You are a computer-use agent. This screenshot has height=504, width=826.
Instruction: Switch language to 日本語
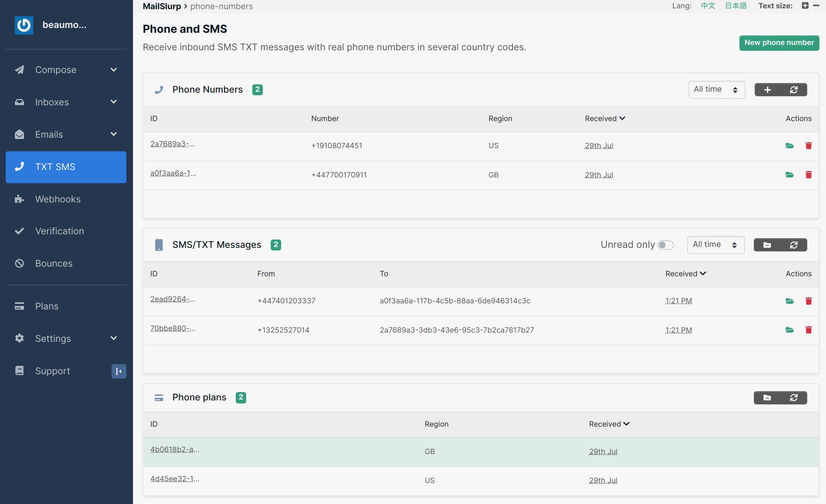[x=735, y=6]
